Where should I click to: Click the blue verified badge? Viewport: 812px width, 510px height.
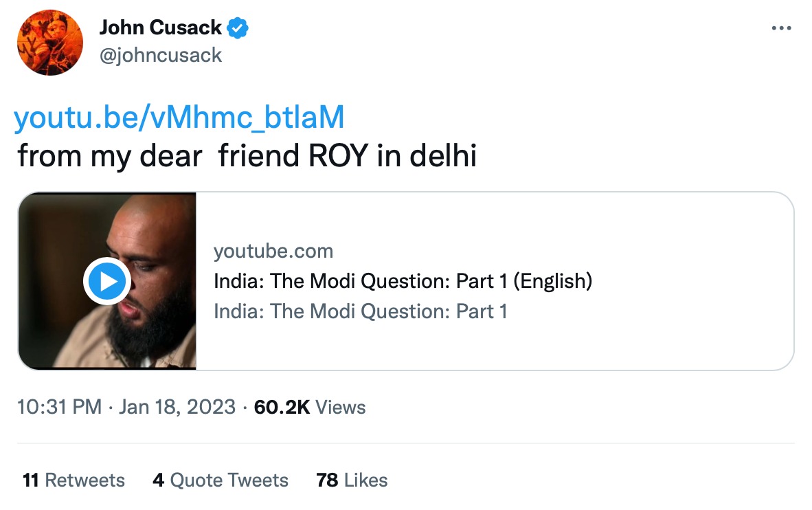pyautogui.click(x=238, y=28)
